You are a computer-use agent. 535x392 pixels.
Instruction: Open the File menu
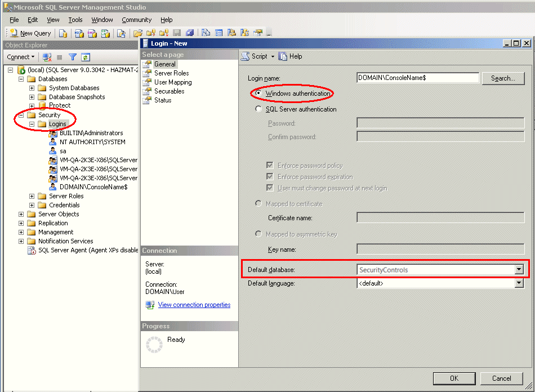coord(14,20)
